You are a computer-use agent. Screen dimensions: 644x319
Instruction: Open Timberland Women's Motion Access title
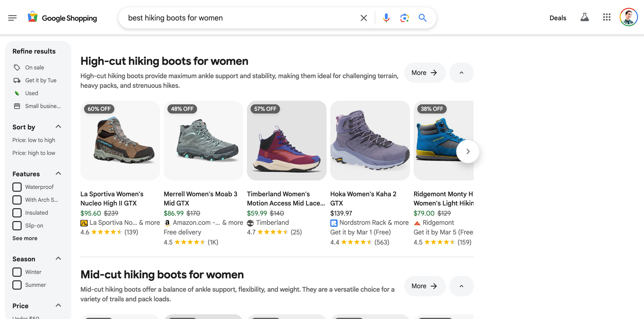(x=286, y=198)
